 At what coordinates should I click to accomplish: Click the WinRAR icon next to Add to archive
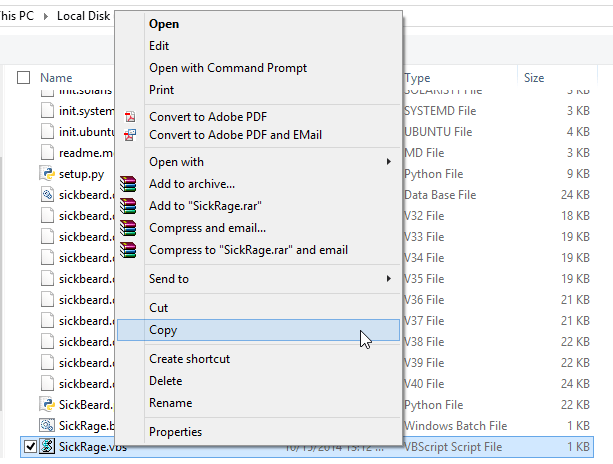tap(128, 184)
